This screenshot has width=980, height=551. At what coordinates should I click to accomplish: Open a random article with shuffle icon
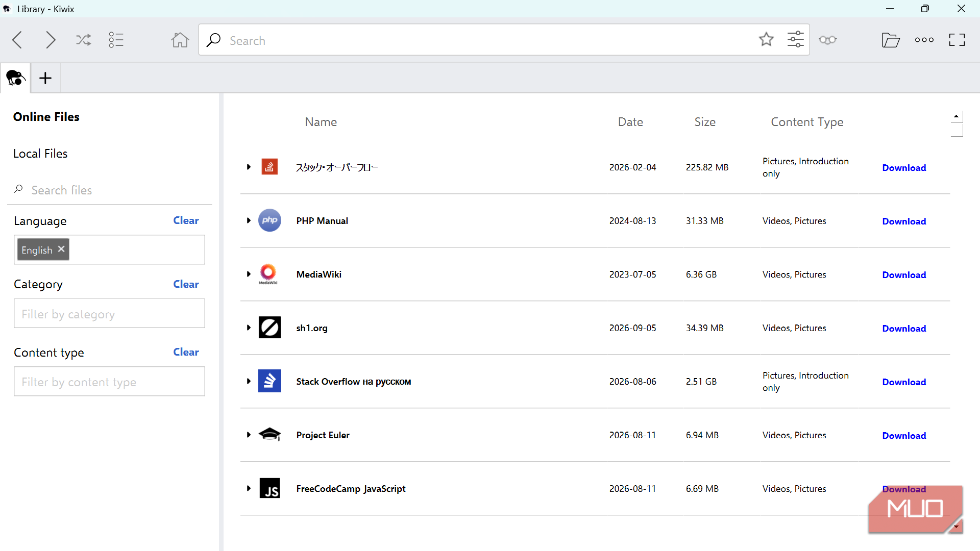[84, 40]
